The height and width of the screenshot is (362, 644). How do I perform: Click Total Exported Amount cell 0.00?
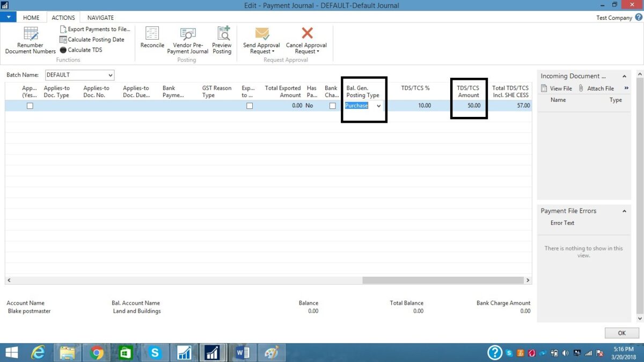(x=282, y=106)
